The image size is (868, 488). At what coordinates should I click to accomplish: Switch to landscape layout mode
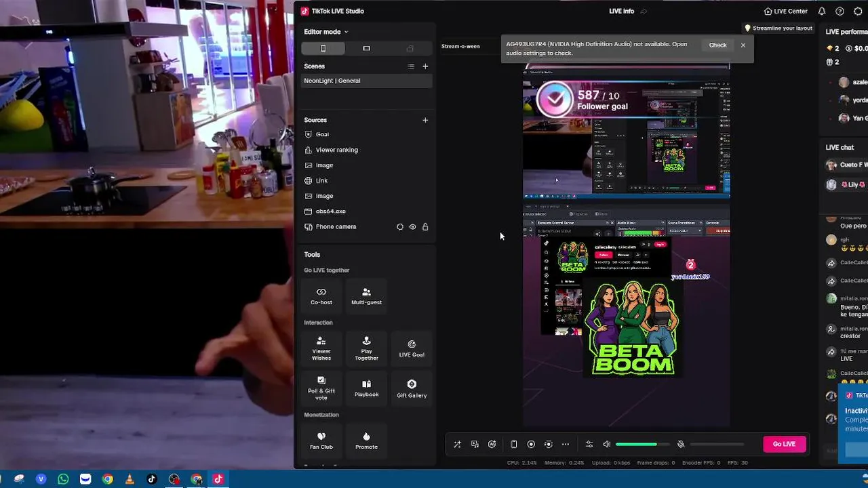tap(366, 48)
